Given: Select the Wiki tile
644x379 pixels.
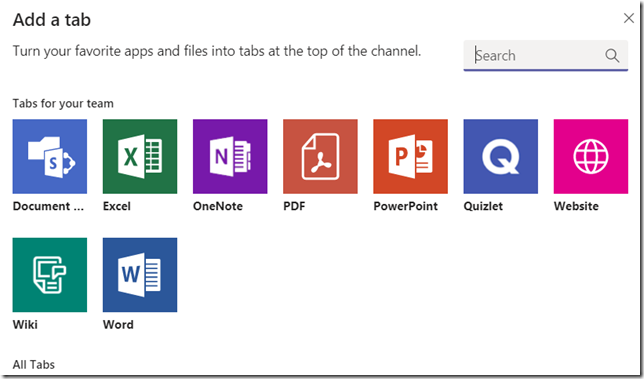Looking at the screenshot, I should [50, 275].
